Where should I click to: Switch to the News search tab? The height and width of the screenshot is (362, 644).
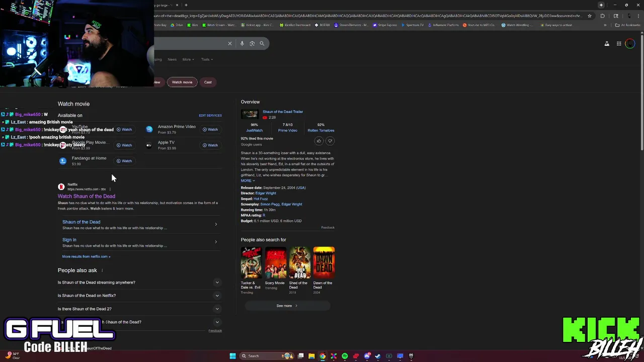pos(172,59)
